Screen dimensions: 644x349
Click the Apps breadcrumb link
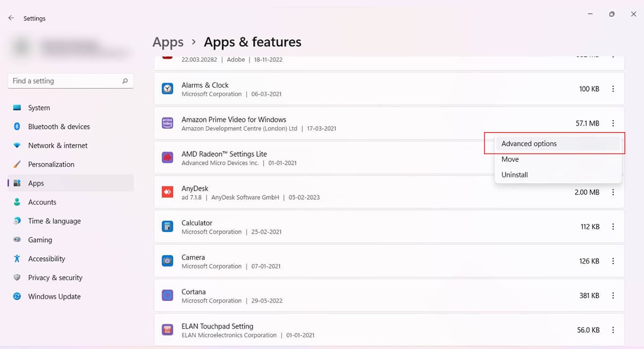pyautogui.click(x=167, y=42)
